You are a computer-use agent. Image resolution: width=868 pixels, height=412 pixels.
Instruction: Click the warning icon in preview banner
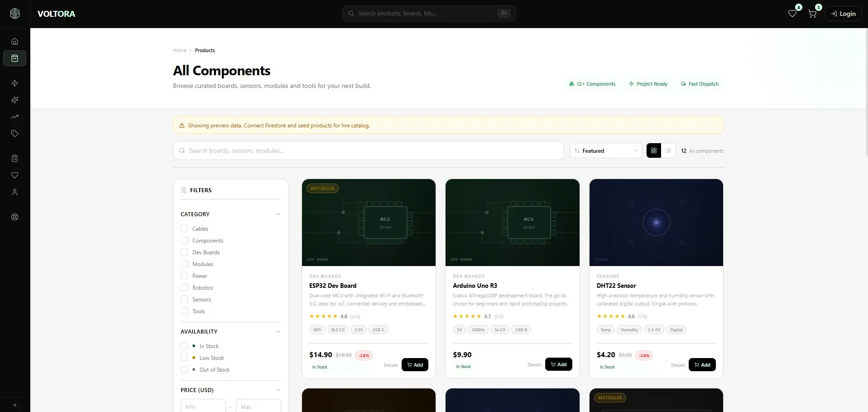[182, 126]
